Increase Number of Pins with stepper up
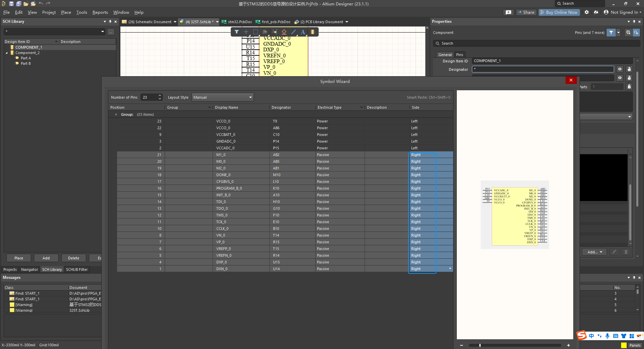644x349 pixels. point(160,95)
